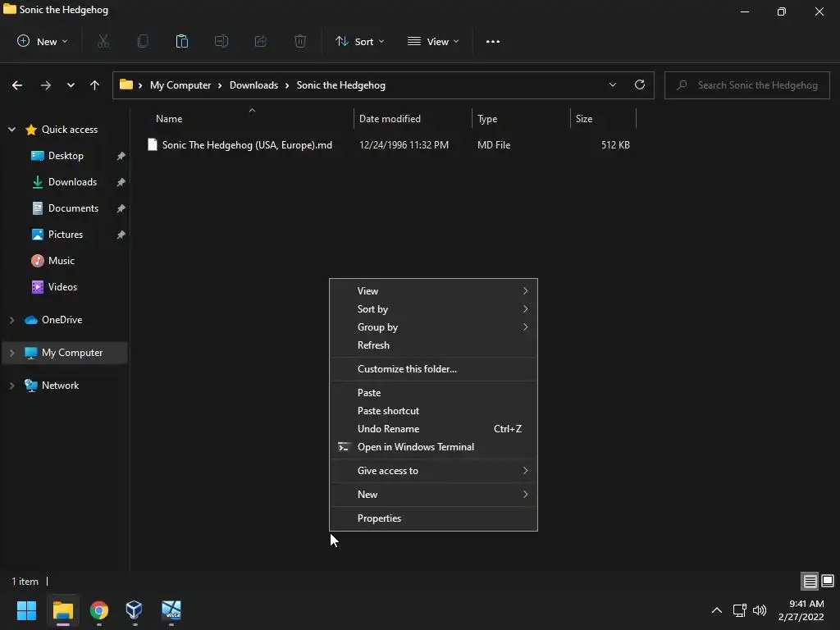
Task: Sort by the Date modified column header
Action: tap(413, 119)
